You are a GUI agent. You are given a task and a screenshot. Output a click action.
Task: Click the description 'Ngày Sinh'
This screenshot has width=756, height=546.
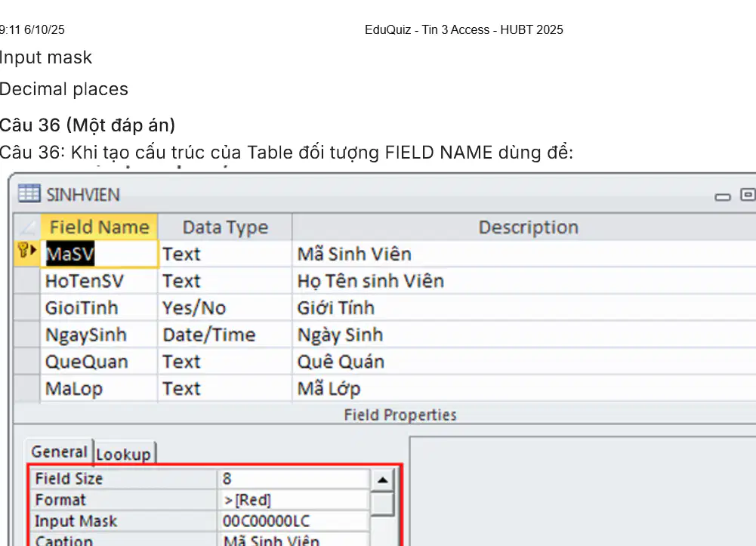[x=341, y=335]
